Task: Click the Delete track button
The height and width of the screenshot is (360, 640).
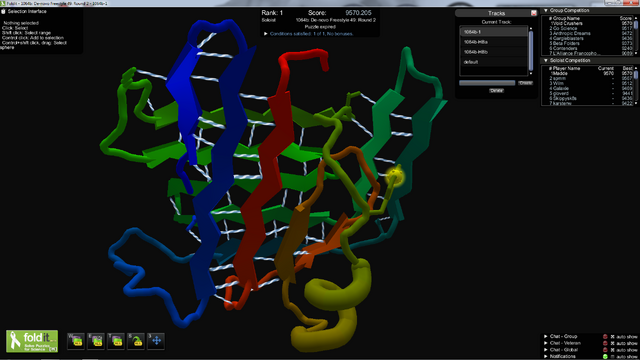Action: (x=496, y=91)
